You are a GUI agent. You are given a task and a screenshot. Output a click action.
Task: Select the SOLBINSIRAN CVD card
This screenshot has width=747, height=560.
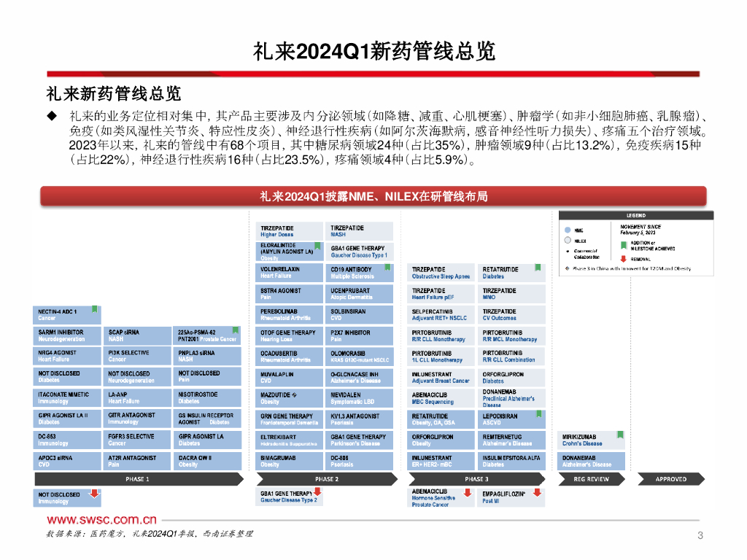pos(359,315)
